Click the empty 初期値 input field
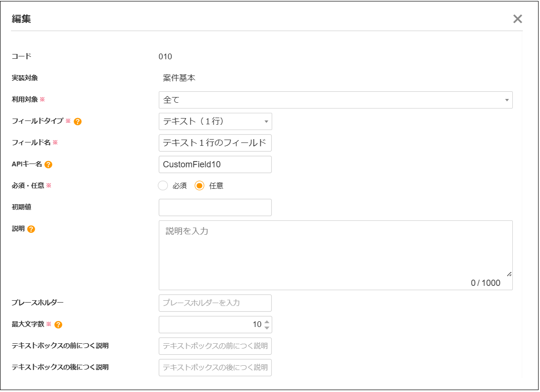 (215, 207)
